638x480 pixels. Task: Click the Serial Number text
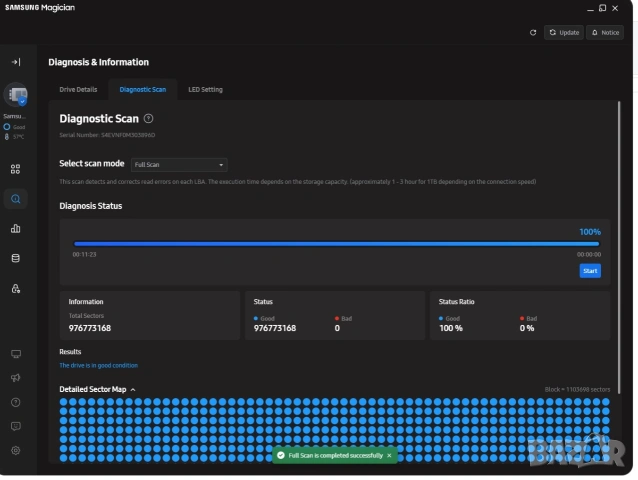point(107,135)
